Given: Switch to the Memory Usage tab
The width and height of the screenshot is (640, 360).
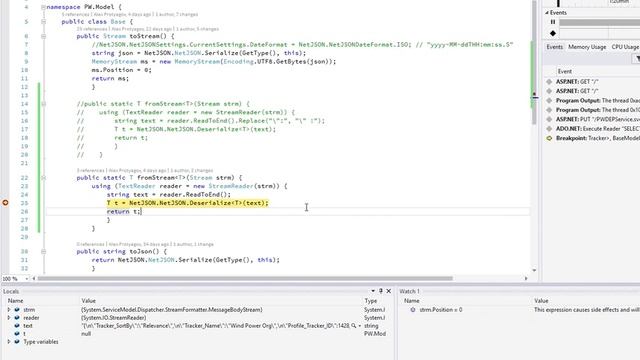Looking at the screenshot, I should [587, 47].
